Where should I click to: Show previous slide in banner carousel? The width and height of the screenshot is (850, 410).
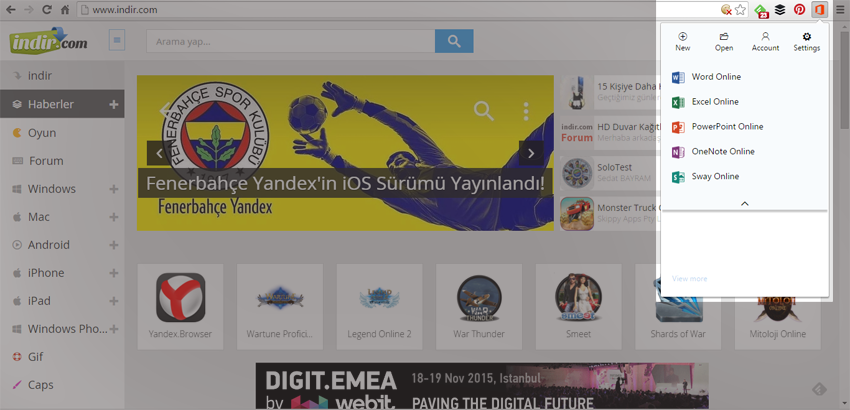(x=159, y=153)
